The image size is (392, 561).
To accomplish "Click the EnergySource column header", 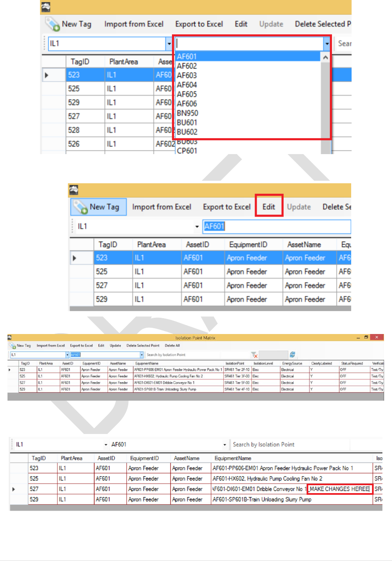I will click(x=292, y=364).
